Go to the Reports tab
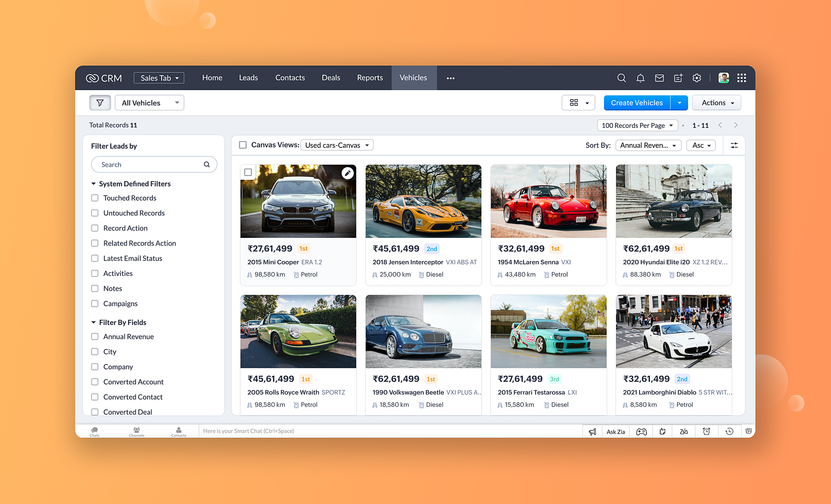 coord(370,78)
